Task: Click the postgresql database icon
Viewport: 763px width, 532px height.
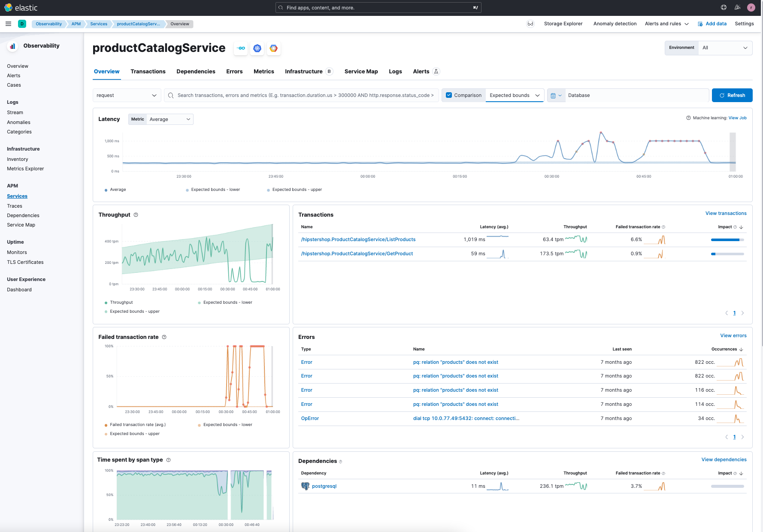Action: coord(305,486)
